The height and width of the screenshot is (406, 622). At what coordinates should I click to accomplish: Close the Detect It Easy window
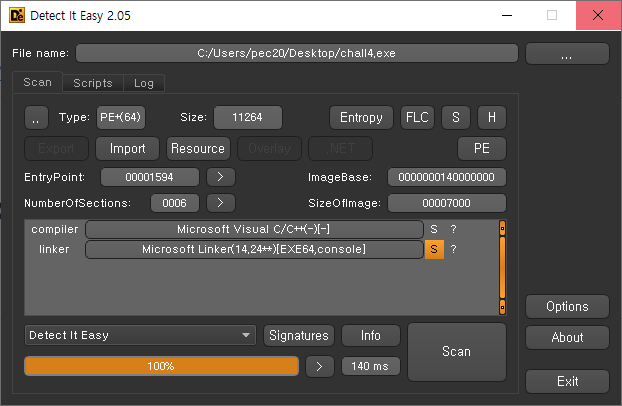pyautogui.click(x=598, y=15)
